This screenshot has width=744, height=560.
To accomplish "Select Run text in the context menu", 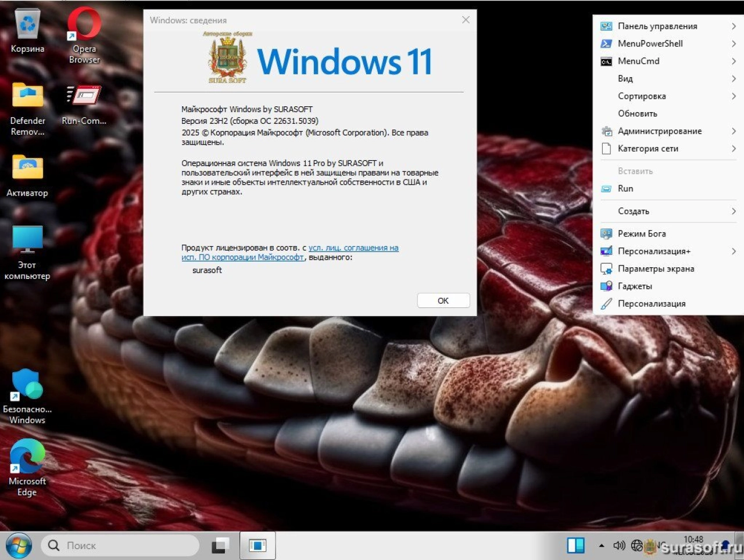I will click(625, 188).
